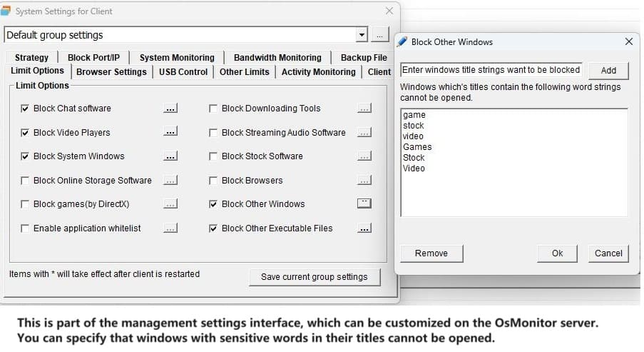Open ellipsis options for Block Video Players
Screen dimensions: 644x352
pyautogui.click(x=170, y=132)
